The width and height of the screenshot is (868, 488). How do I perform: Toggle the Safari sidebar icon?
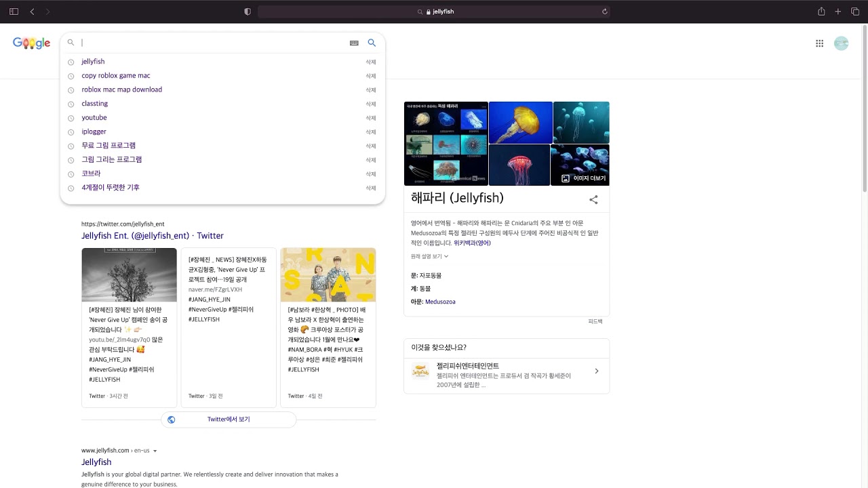pos(14,12)
